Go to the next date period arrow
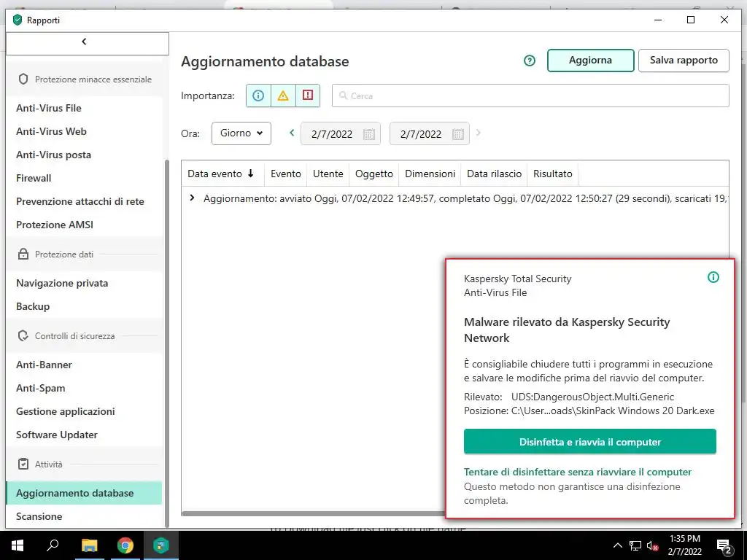Image resolution: width=747 pixels, height=560 pixels. click(x=479, y=133)
